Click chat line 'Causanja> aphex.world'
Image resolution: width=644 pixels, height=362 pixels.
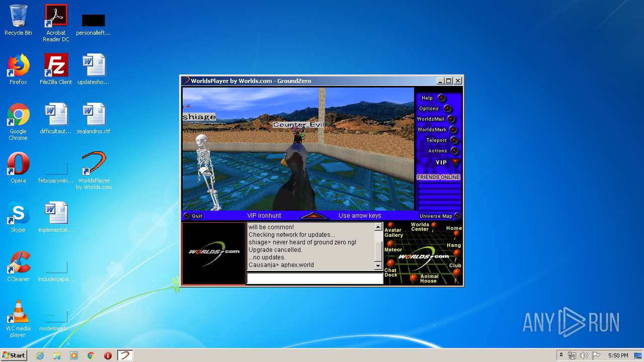coord(281,265)
